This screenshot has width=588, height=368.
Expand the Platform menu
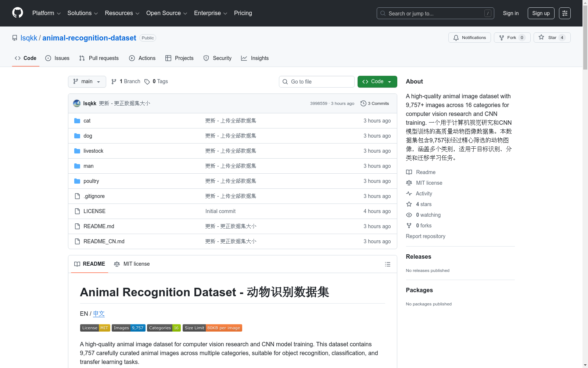[x=46, y=13]
